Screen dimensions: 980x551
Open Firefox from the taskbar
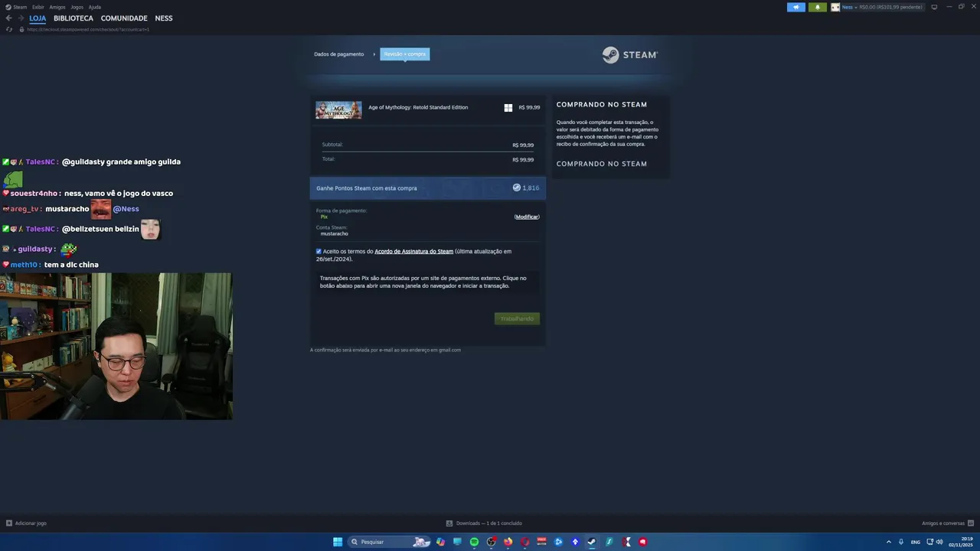pyautogui.click(x=508, y=542)
